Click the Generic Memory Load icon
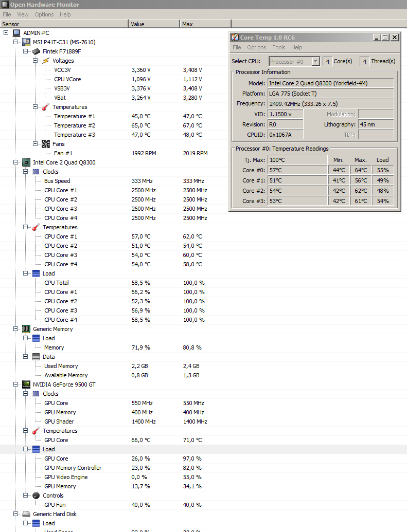The image size is (407, 532). tap(36, 338)
